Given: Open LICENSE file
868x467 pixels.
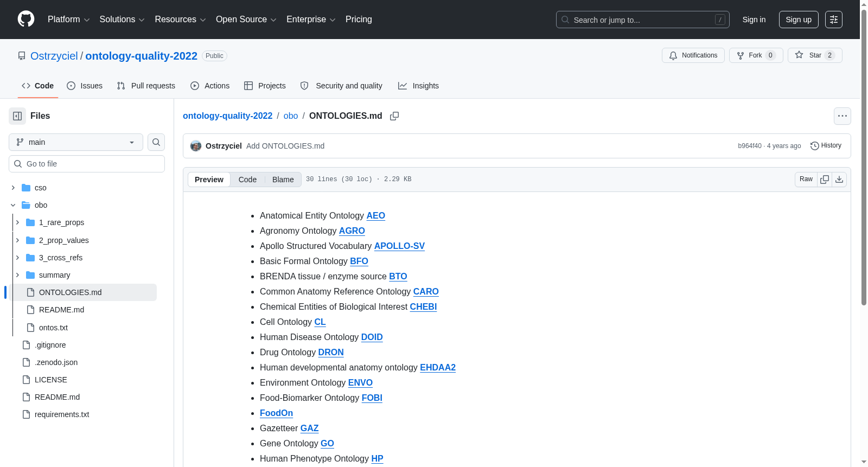Looking at the screenshot, I should click(x=50, y=380).
